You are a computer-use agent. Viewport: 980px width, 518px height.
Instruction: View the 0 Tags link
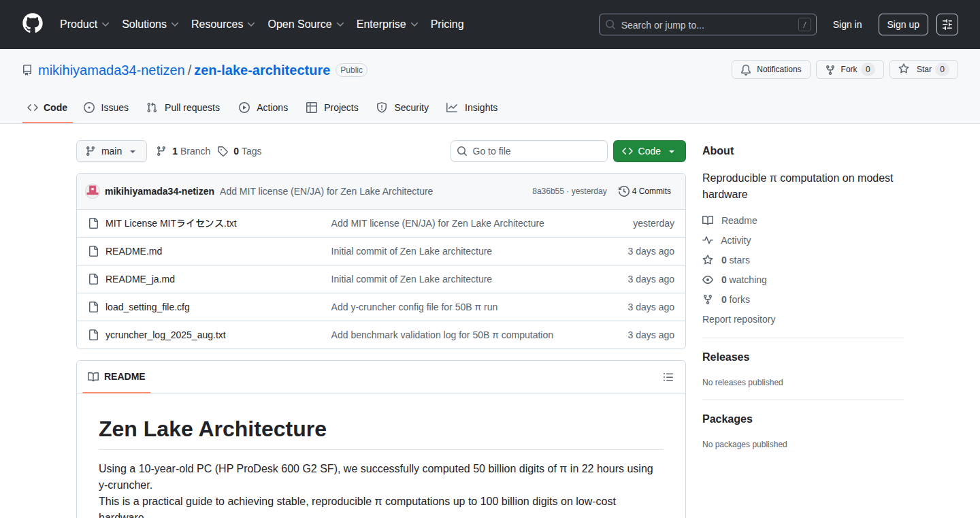point(240,151)
